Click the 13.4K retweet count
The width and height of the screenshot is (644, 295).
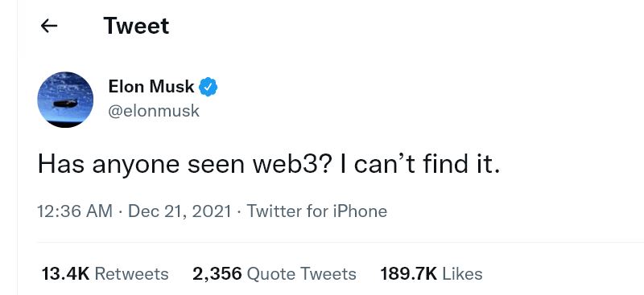[x=65, y=273]
